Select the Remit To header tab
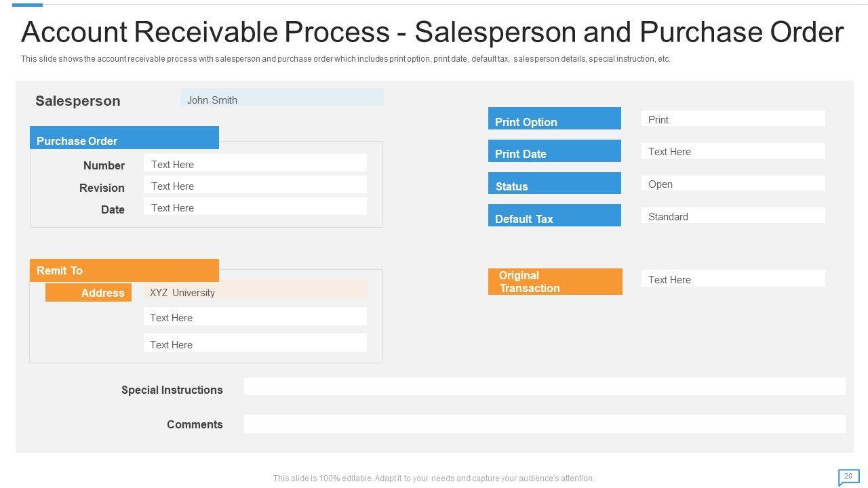Image resolution: width=868 pixels, height=488 pixels. click(124, 270)
